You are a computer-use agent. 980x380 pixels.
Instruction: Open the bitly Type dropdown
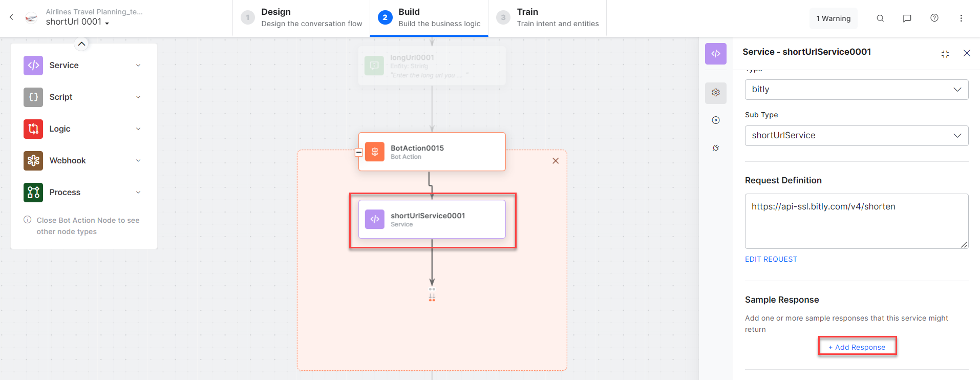(856, 90)
